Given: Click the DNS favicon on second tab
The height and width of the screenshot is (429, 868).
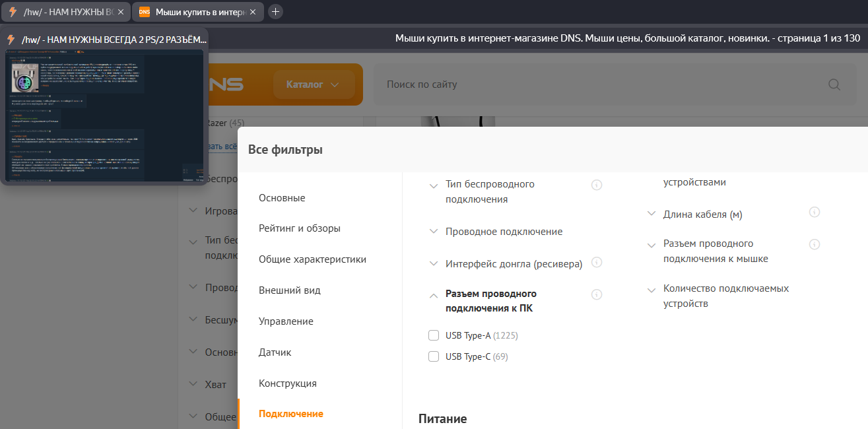Looking at the screenshot, I should (x=144, y=11).
